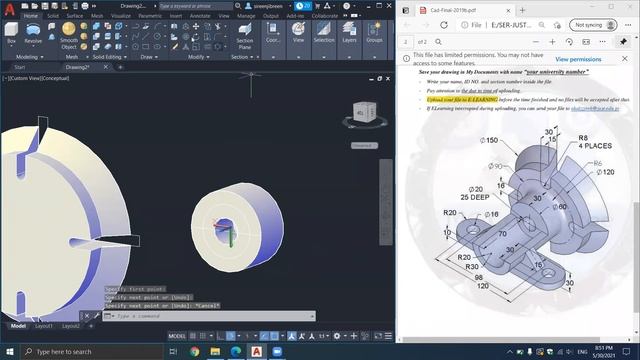Select the Drawing2 file tab
Screen dimensions: 640x360
point(78,67)
